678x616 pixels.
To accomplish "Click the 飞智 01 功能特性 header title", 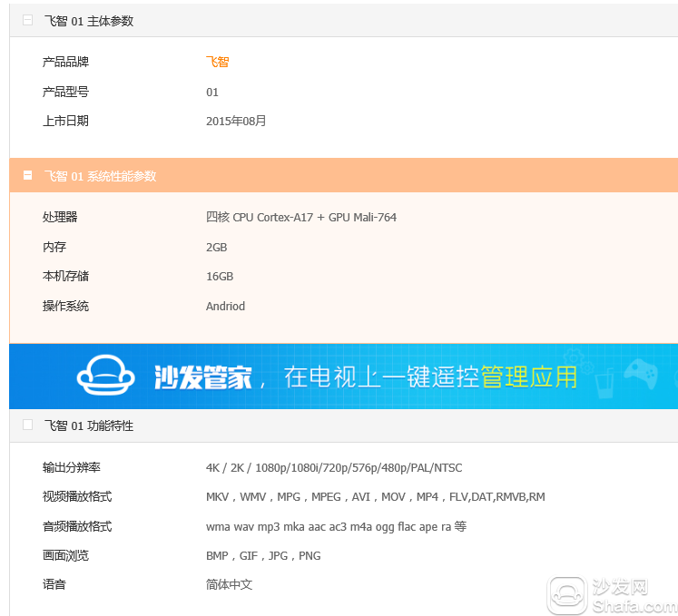I will (x=89, y=425).
